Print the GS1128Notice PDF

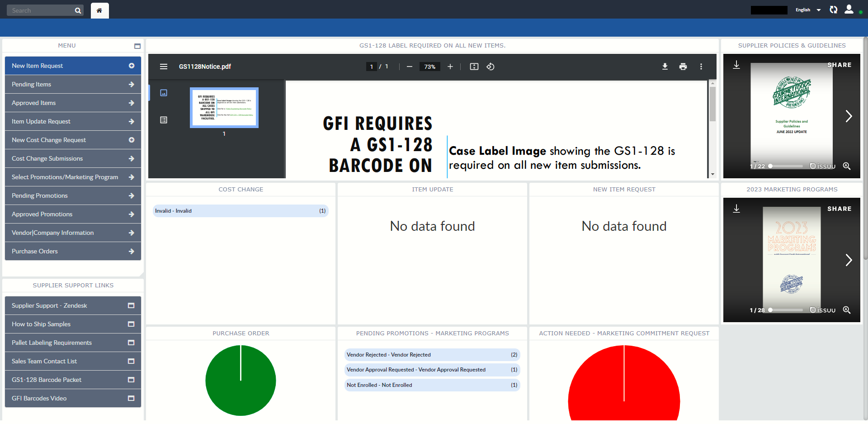(683, 67)
